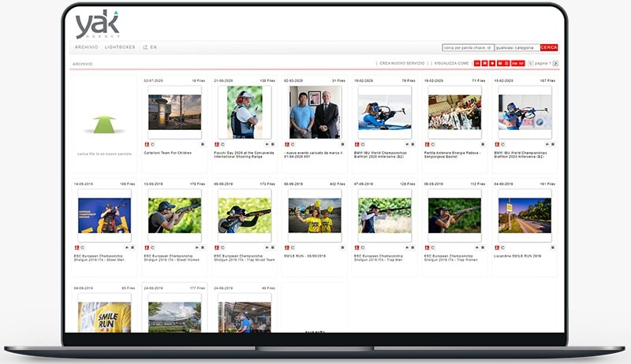Select the widest red view-mode icon beside pagination
The width and height of the screenshot is (631, 364).
coord(518,64)
